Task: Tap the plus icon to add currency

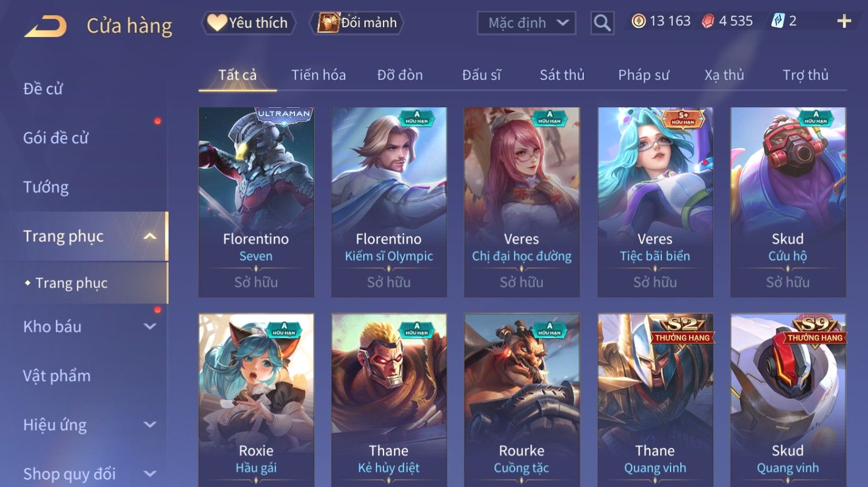Action: pos(844,21)
